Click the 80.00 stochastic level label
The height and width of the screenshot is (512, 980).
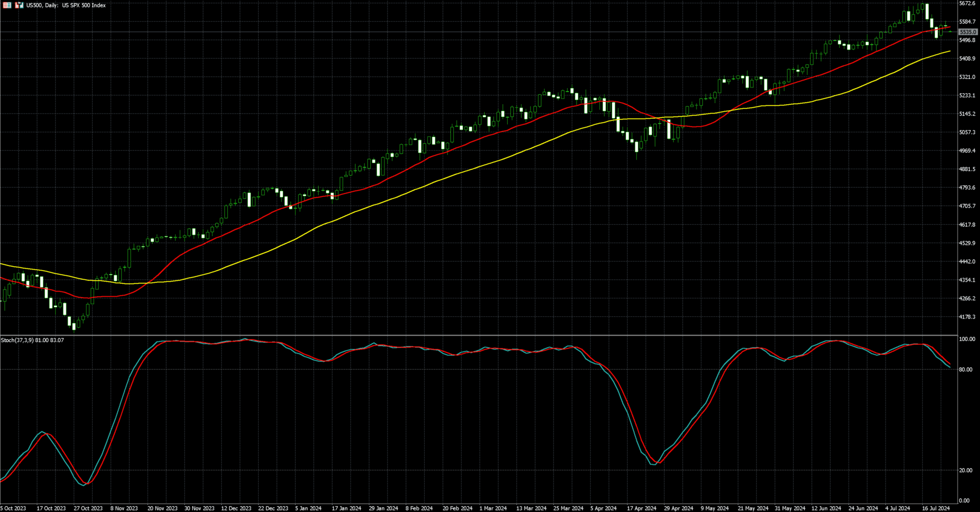pos(966,370)
